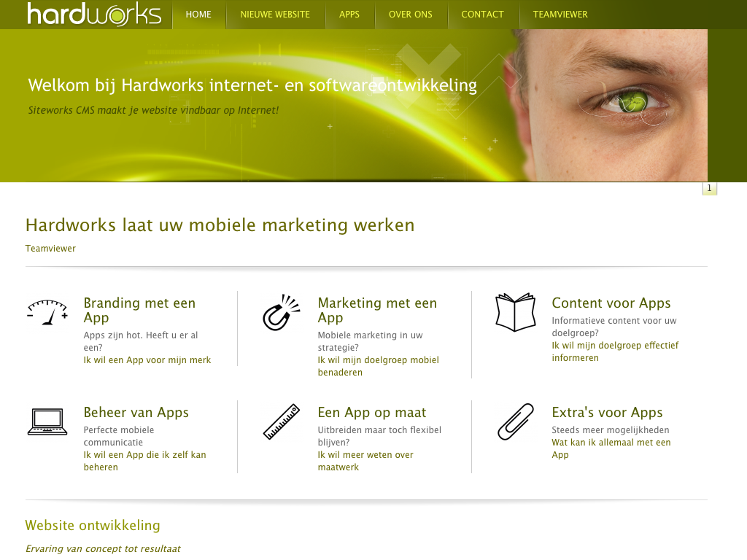Open 'Ik wil mijn doelgroep mobiel benaderen' link
This screenshot has height=560, width=747.
(x=379, y=366)
